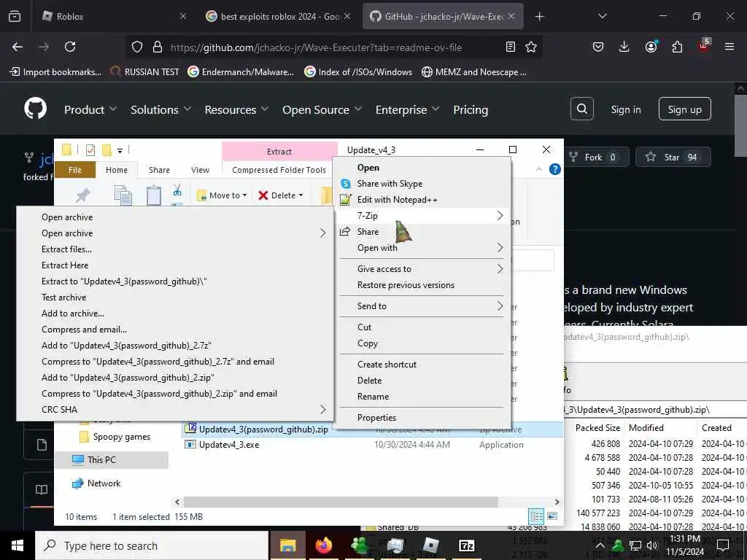Open the File tab in Explorer
The image size is (747, 560).
click(75, 170)
